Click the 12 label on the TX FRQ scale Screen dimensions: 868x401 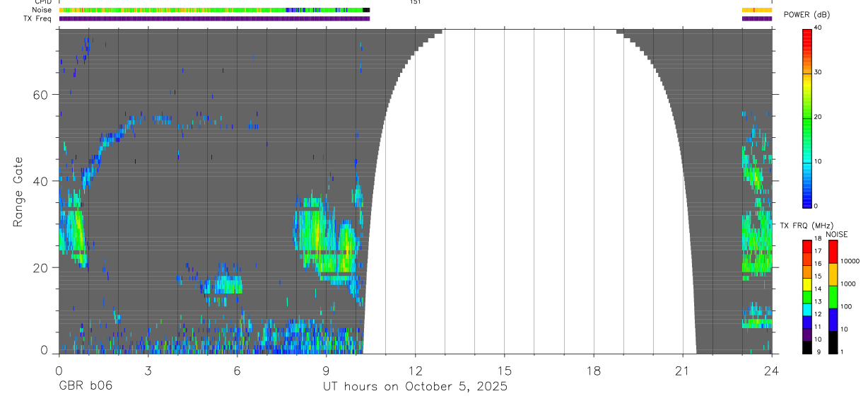818,315
